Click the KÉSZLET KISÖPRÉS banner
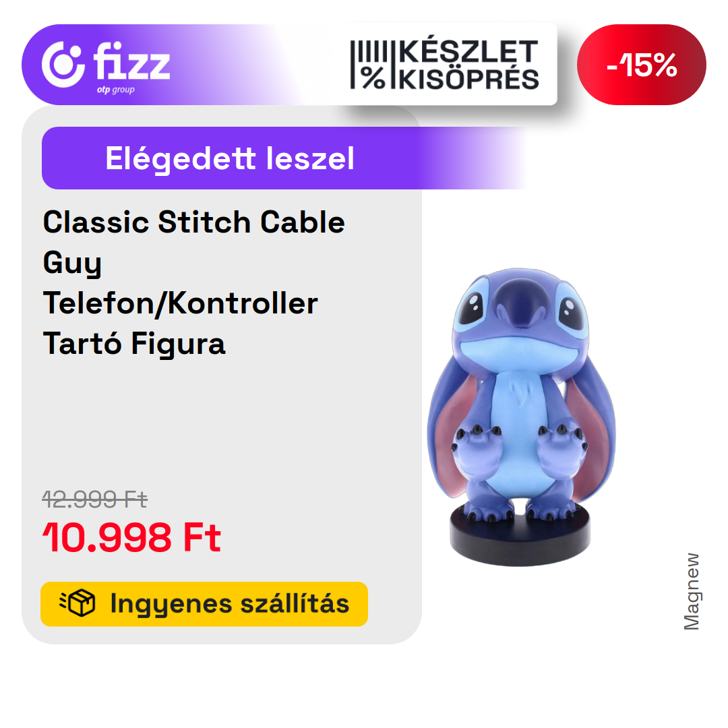728x728 pixels. 444,65
